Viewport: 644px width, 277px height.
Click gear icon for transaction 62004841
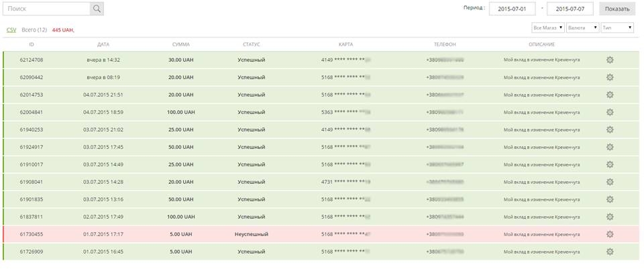610,112
